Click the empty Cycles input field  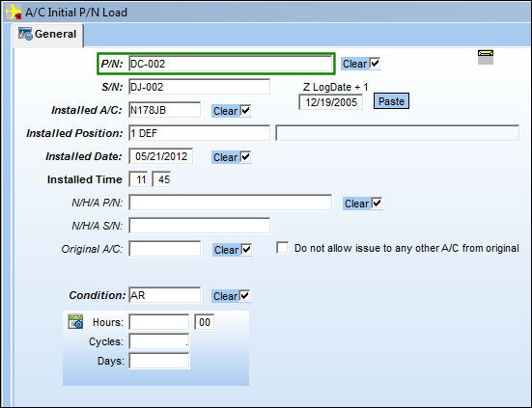(158, 341)
